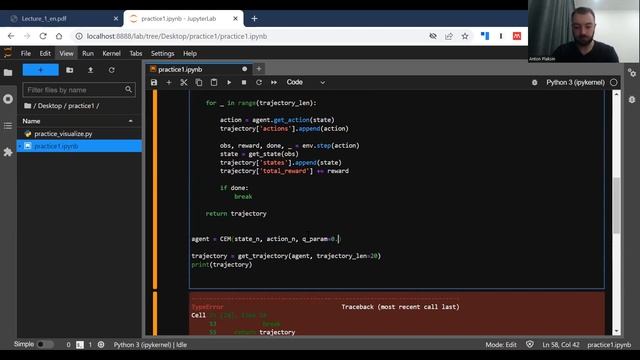Copy the selected cell
This screenshot has height=360, width=640.
(199, 82)
